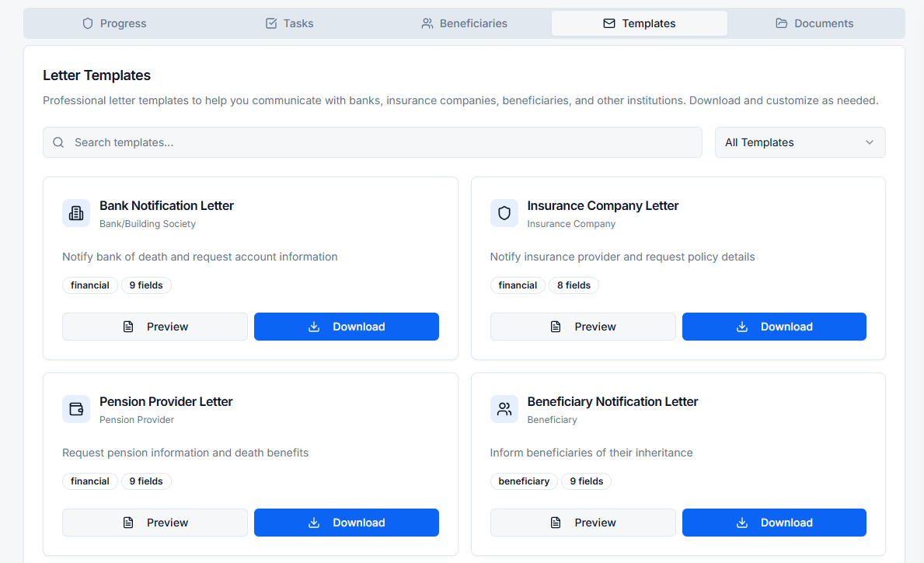Click the people icon on Beneficiary Notification Letter card
This screenshot has height=563, width=924.
[504, 409]
